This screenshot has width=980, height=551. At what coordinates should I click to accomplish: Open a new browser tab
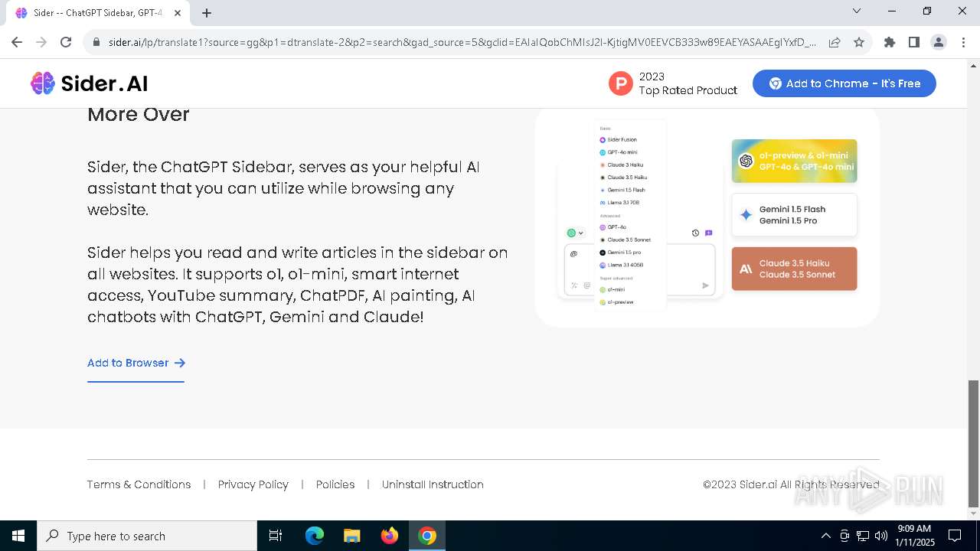pos(207,12)
